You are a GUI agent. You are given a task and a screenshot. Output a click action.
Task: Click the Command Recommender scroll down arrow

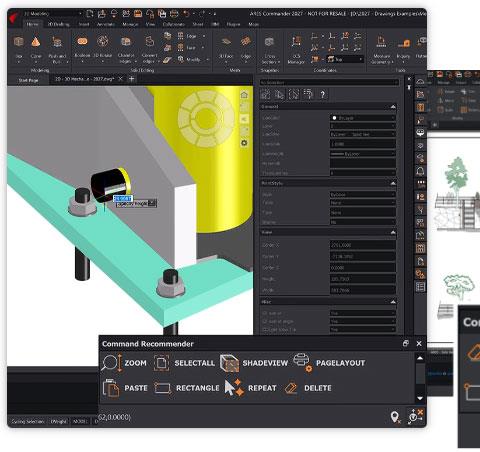tap(420, 398)
